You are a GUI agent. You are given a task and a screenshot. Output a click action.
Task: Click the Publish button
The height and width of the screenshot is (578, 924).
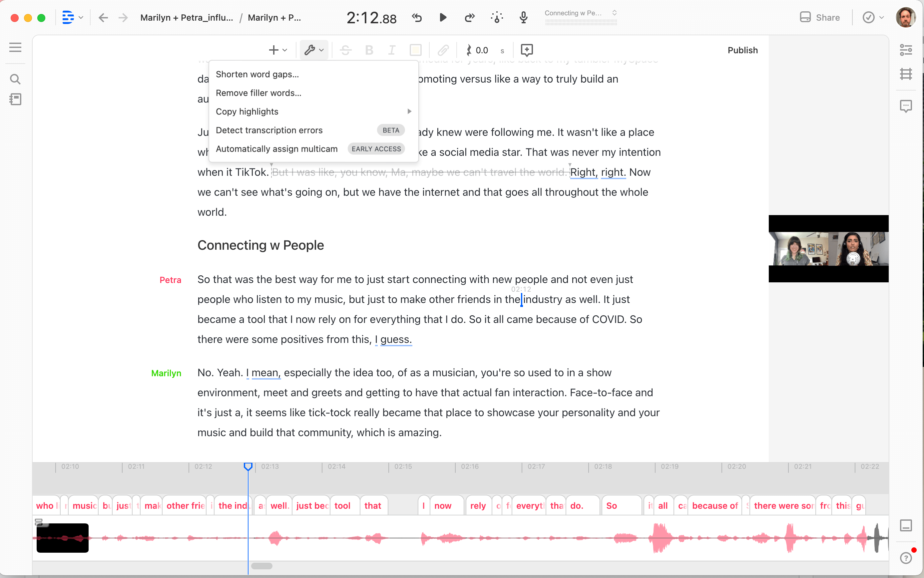(x=742, y=50)
